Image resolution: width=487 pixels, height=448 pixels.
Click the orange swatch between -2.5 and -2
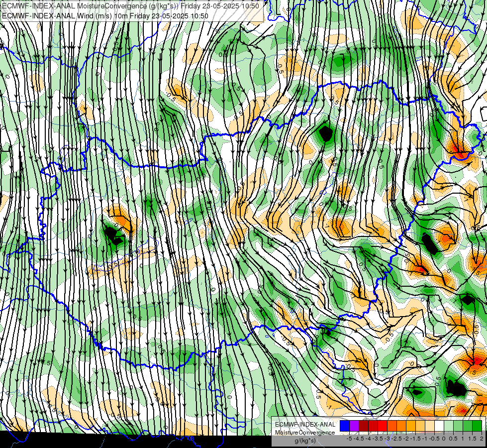tap(401, 426)
